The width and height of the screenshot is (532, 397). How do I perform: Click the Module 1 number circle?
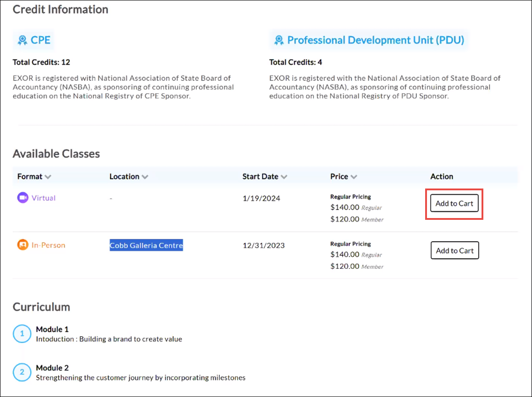pyautogui.click(x=22, y=334)
